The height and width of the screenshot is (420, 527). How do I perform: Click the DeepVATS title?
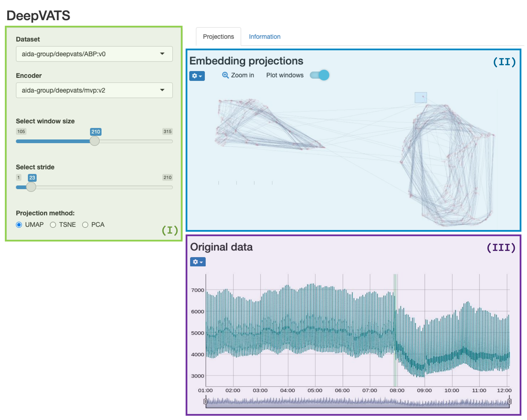click(38, 15)
